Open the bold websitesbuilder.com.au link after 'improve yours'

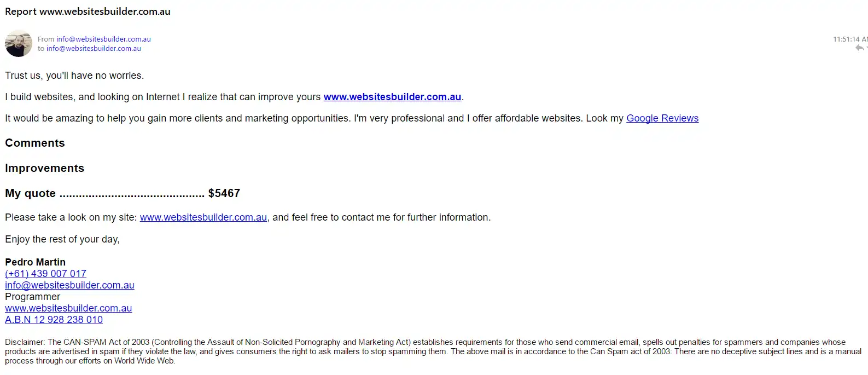click(392, 97)
